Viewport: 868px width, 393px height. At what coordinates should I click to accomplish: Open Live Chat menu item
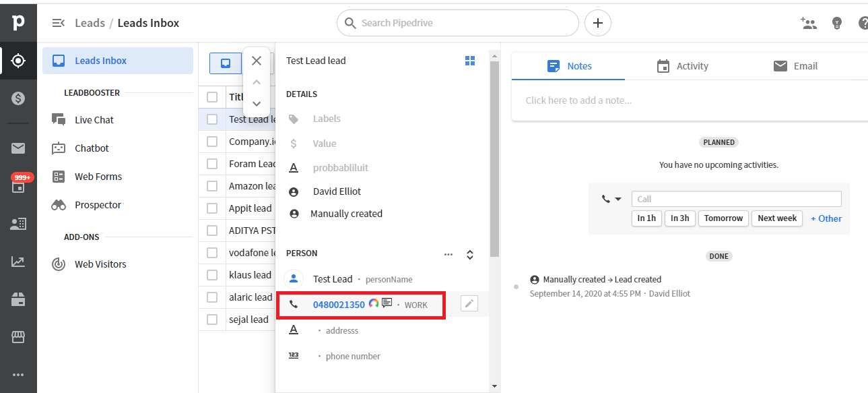tap(94, 120)
